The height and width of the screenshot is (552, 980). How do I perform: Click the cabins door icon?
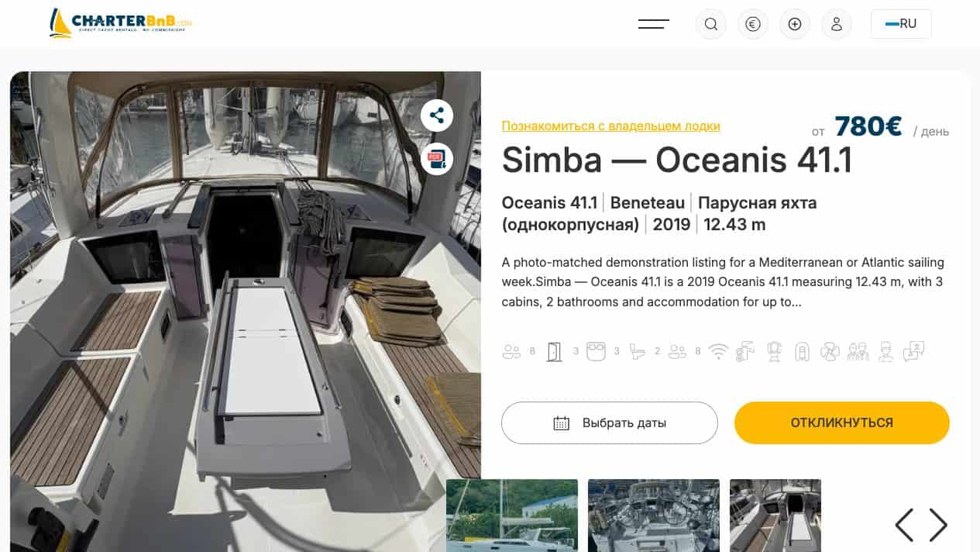(x=554, y=352)
